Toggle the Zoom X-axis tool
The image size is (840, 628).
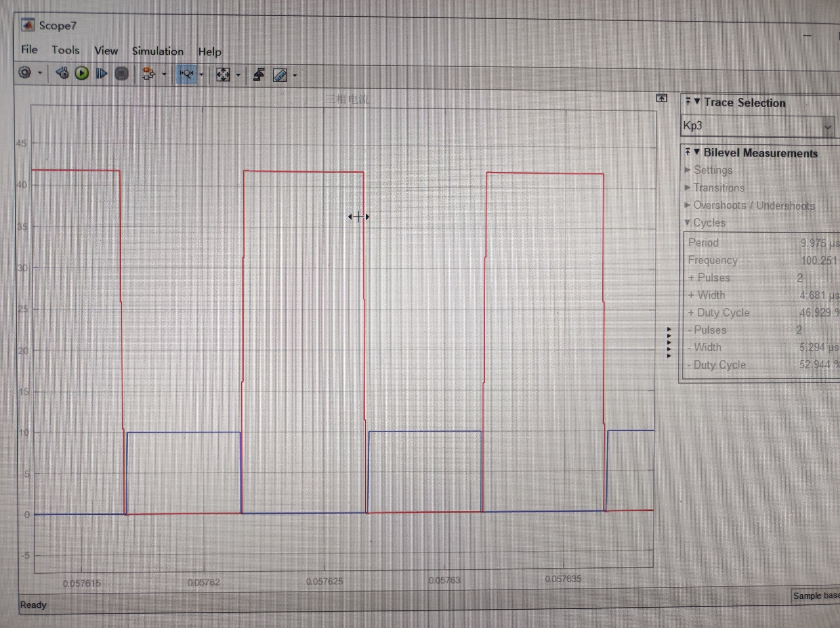pos(186,74)
